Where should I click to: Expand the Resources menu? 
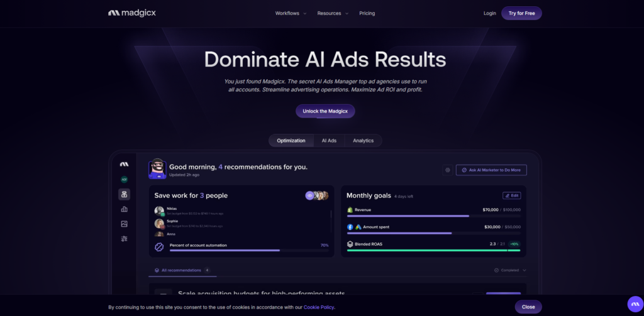tap(333, 13)
